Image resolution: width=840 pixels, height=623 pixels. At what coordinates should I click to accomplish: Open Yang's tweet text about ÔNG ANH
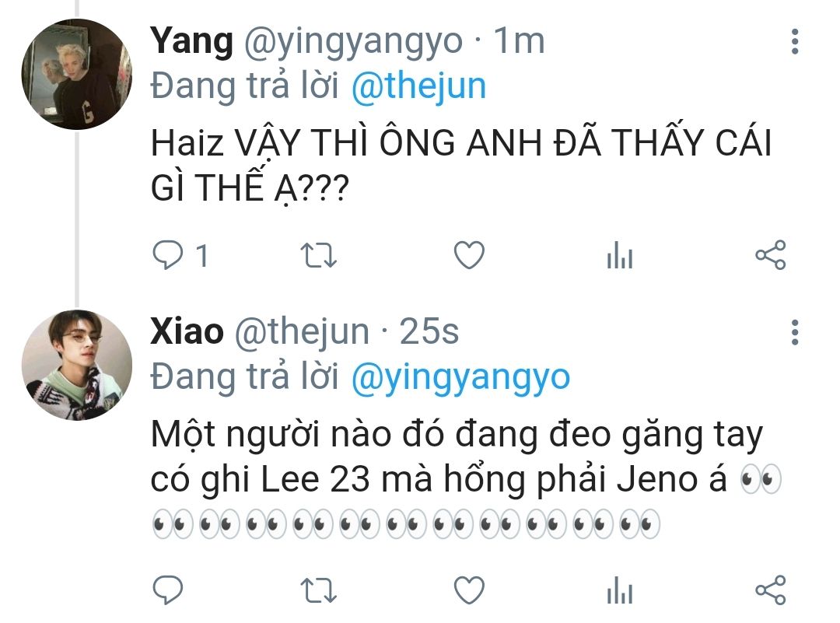coord(460,166)
